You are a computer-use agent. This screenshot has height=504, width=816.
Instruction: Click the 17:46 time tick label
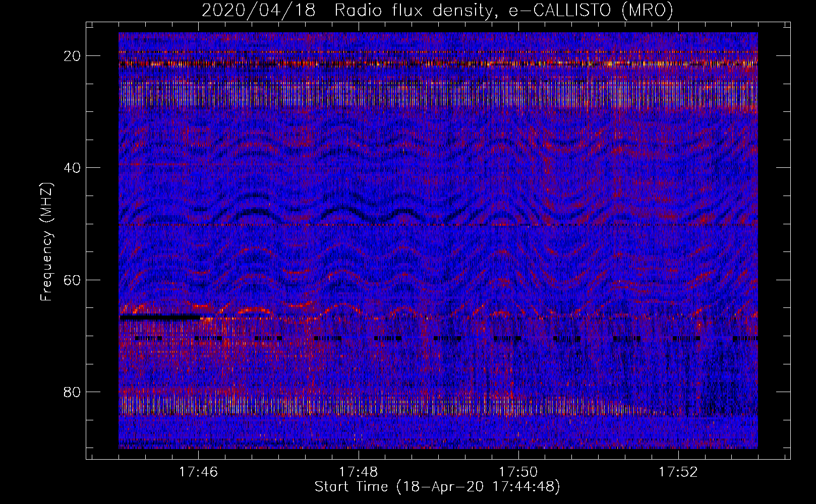pos(199,472)
